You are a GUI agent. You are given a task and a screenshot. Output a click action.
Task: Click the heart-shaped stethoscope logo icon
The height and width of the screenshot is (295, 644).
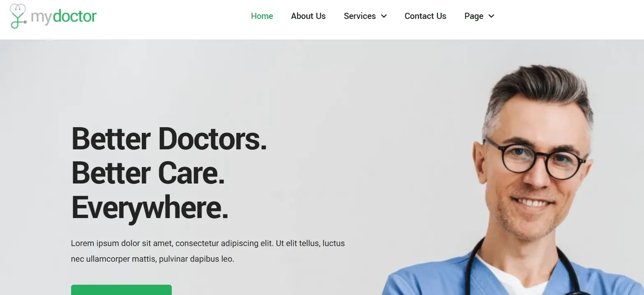point(18,16)
